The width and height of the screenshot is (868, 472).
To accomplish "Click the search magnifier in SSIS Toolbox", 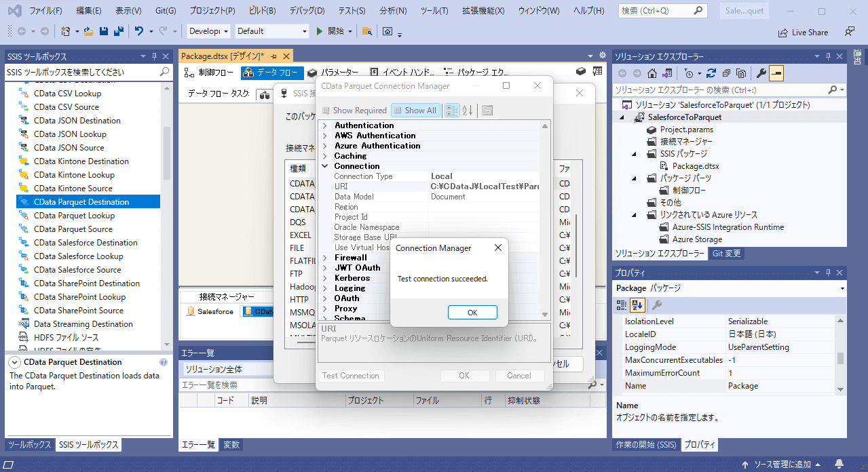I will (x=164, y=72).
